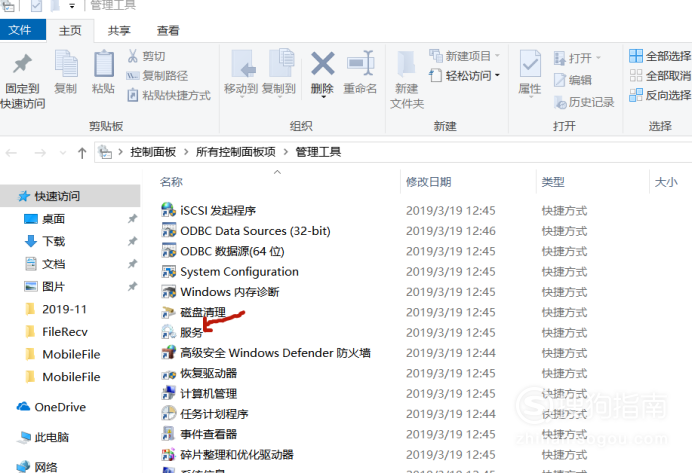Open the File (文件) tab

(x=21, y=30)
